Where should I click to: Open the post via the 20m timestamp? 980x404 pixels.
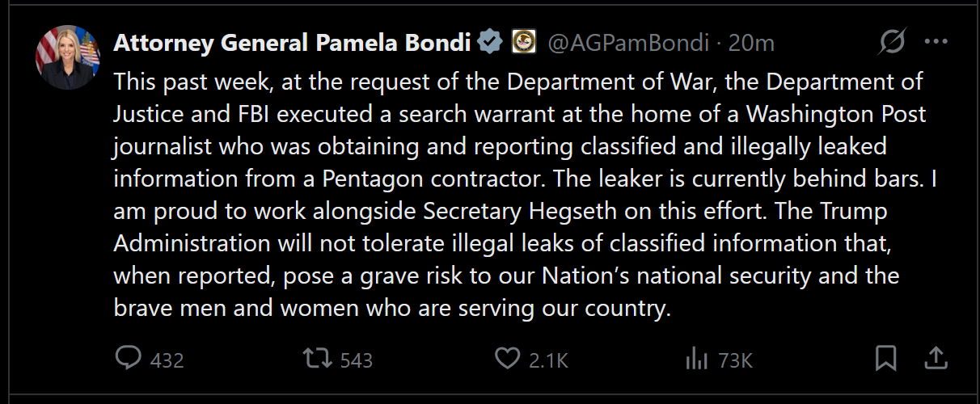click(751, 43)
